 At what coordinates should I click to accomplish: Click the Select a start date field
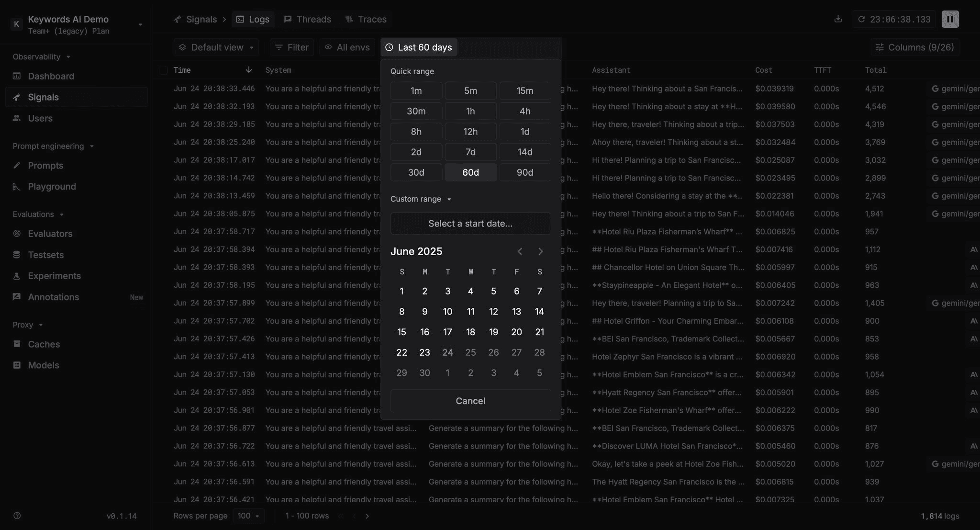click(470, 224)
